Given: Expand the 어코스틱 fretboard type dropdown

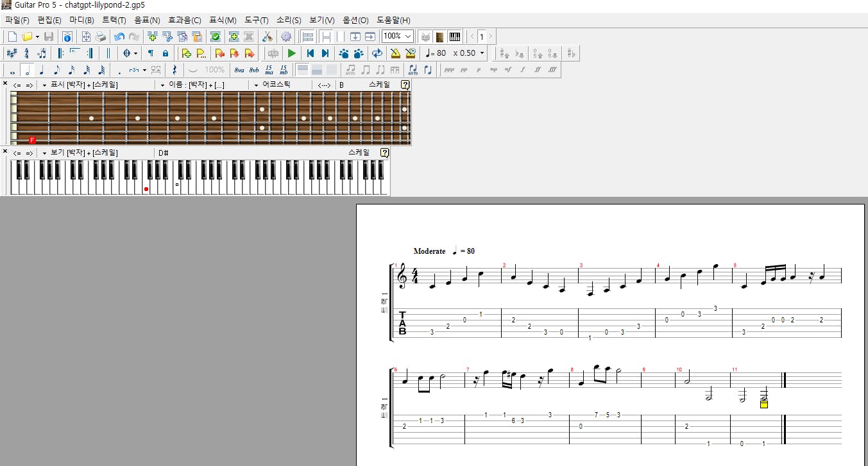Looking at the screenshot, I should pyautogui.click(x=256, y=85).
